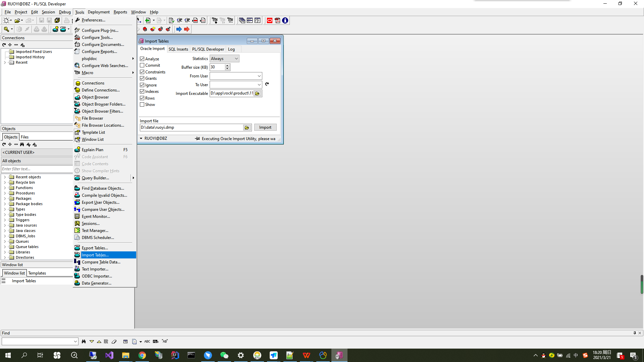Viewport: 644px width, 362px height.
Task: Click the Import button
Action: 265,127
